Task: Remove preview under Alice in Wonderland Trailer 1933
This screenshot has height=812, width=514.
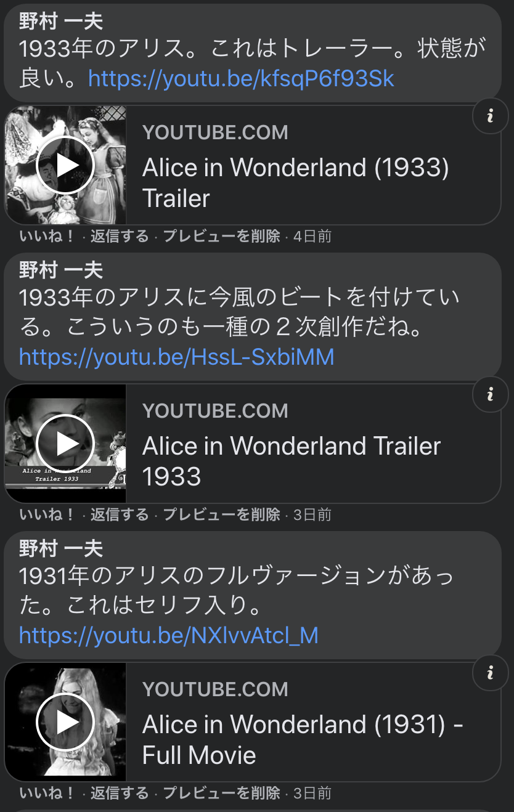Action: click(222, 514)
